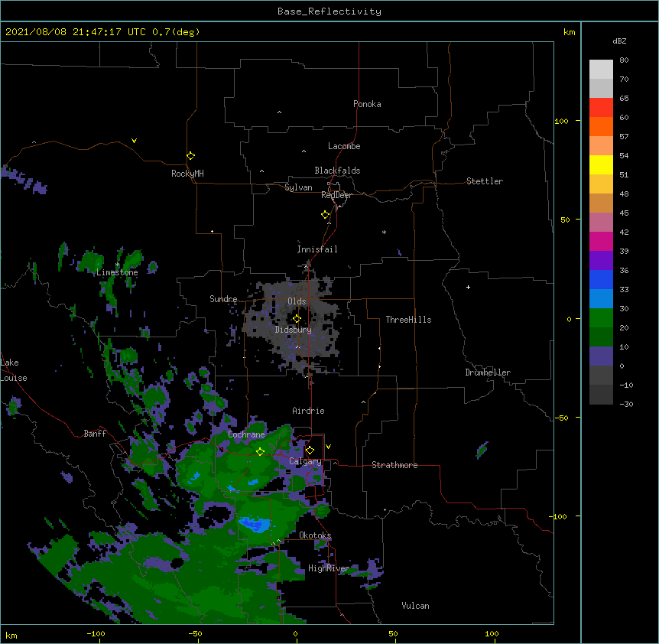Click the yellow marker next to RockyMH
659x644 pixels.
click(191, 156)
